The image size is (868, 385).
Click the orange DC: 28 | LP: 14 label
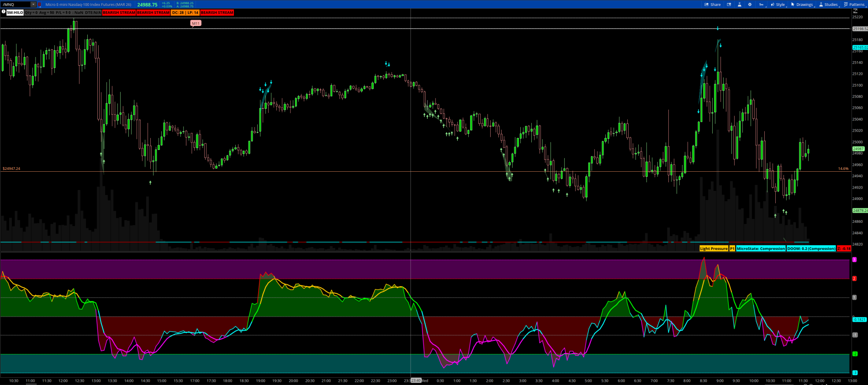click(185, 13)
